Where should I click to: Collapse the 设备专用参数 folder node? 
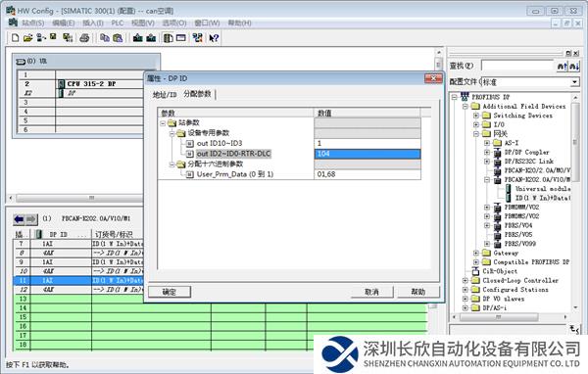[x=172, y=133]
